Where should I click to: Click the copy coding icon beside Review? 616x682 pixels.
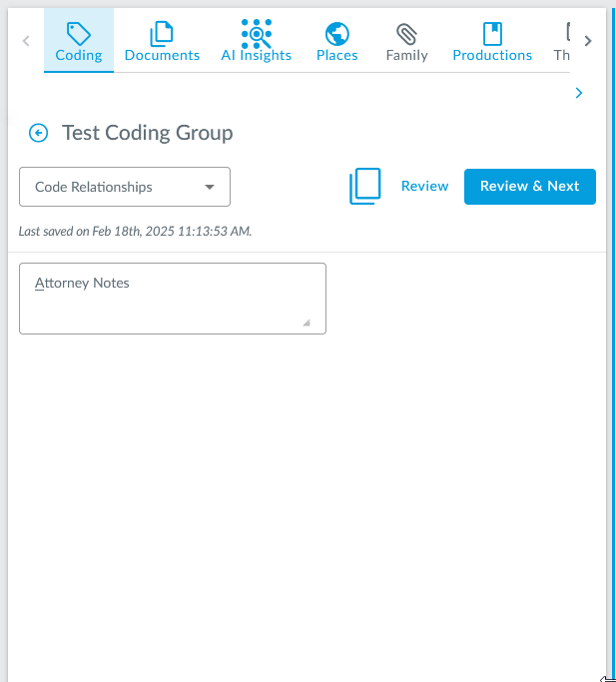click(x=365, y=187)
